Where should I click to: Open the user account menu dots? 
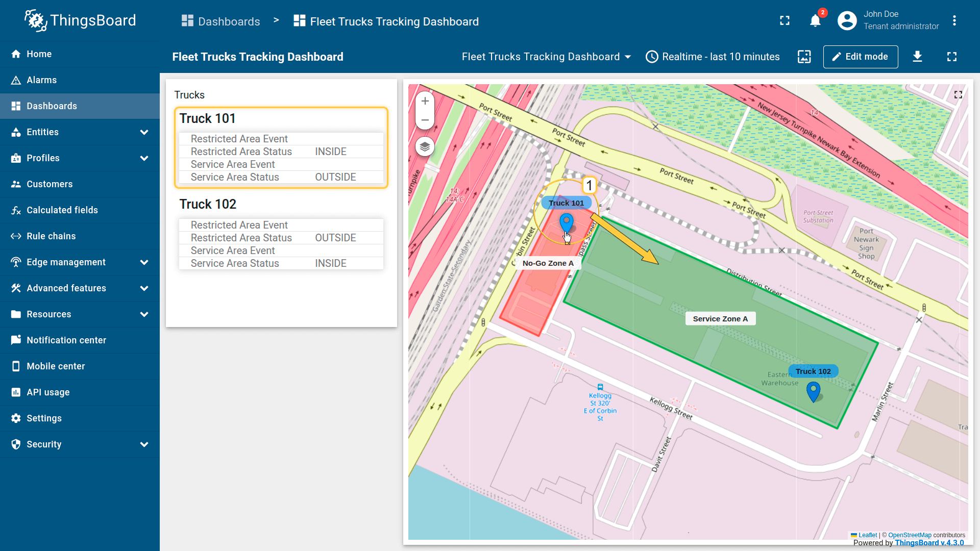point(954,21)
